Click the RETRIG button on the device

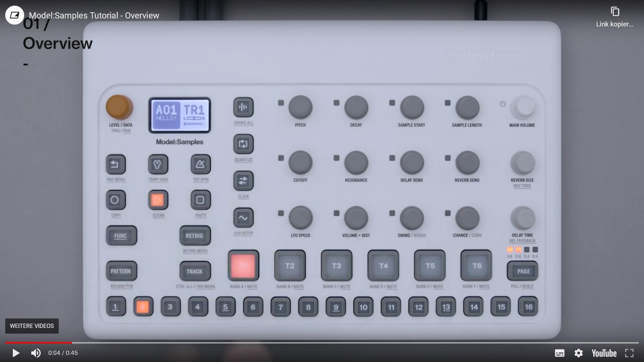click(x=195, y=236)
